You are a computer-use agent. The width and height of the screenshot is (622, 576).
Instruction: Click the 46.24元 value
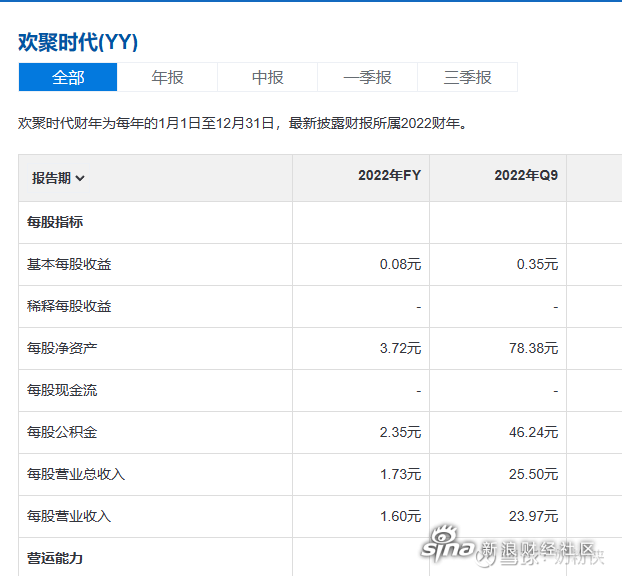point(534,432)
